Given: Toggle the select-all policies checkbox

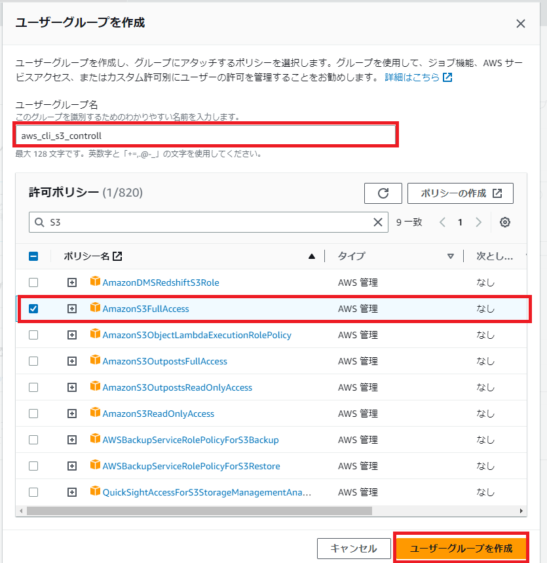Looking at the screenshot, I should (33, 256).
